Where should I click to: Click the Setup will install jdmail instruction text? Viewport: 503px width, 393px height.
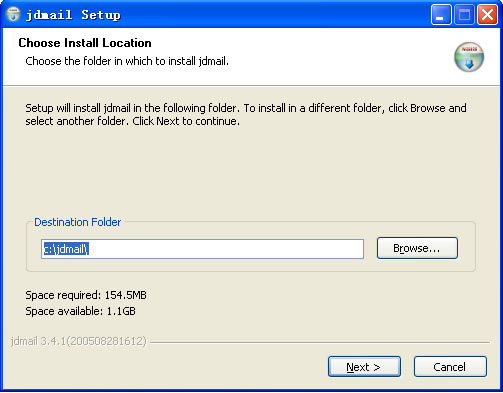246,114
